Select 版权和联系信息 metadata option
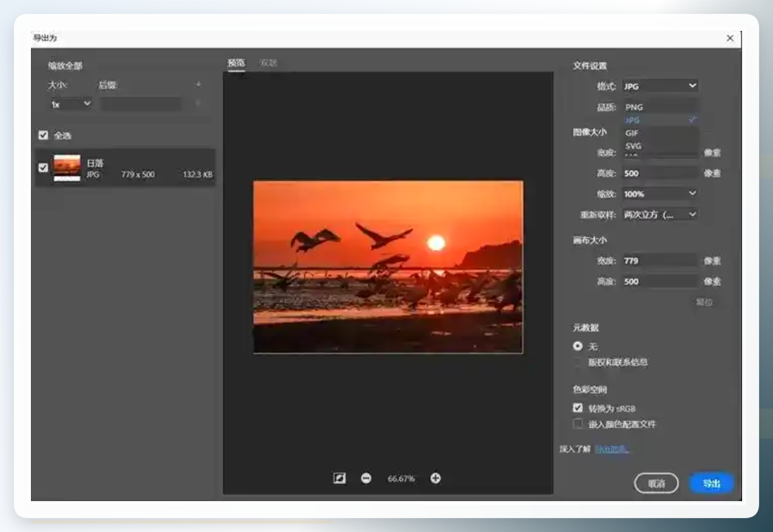The height and width of the screenshot is (532, 773). click(x=577, y=362)
